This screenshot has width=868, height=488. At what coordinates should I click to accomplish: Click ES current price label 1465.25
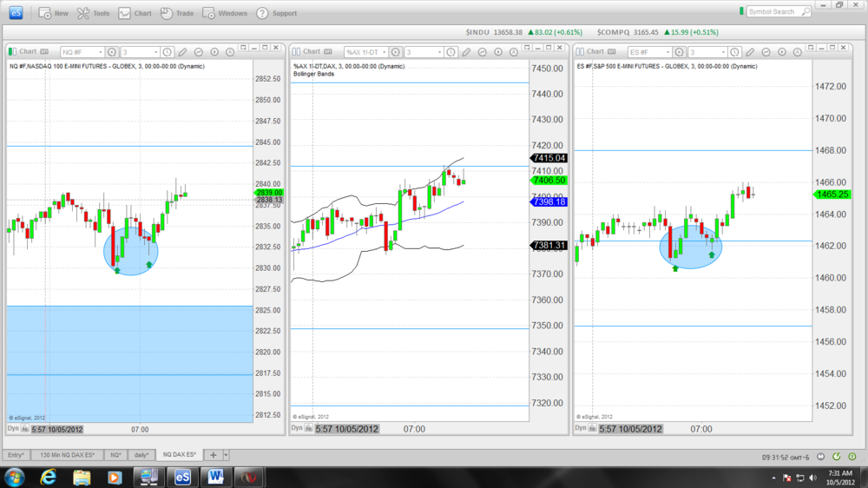(x=832, y=195)
